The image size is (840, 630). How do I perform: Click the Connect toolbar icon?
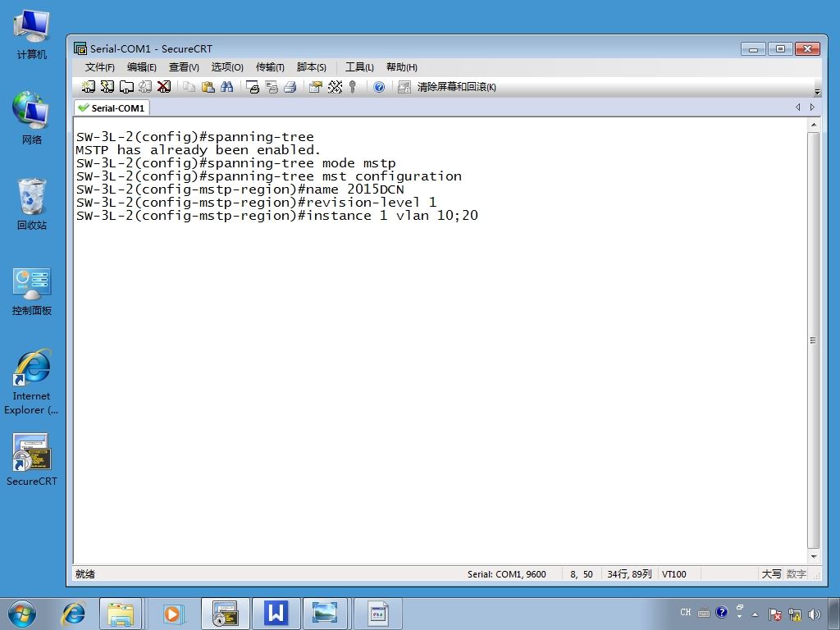pos(89,87)
